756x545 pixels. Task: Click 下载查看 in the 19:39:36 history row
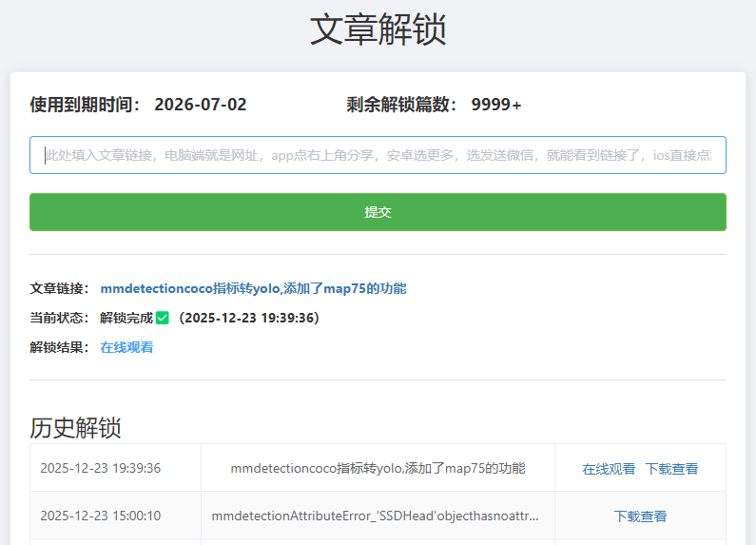[x=671, y=469]
